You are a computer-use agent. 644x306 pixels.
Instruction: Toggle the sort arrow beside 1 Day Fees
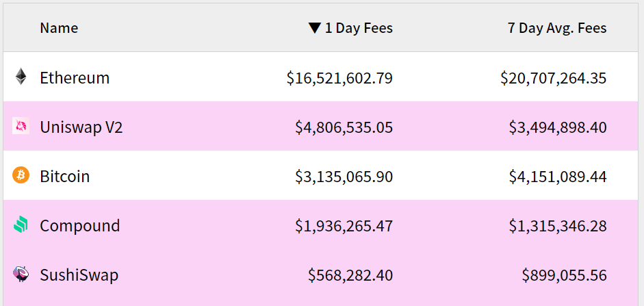[x=315, y=28]
